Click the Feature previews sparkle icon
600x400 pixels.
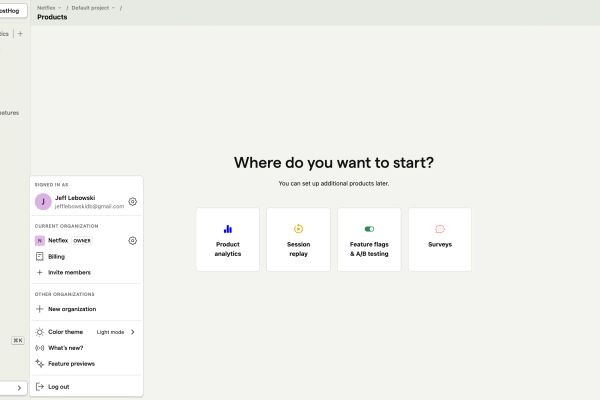pos(39,364)
